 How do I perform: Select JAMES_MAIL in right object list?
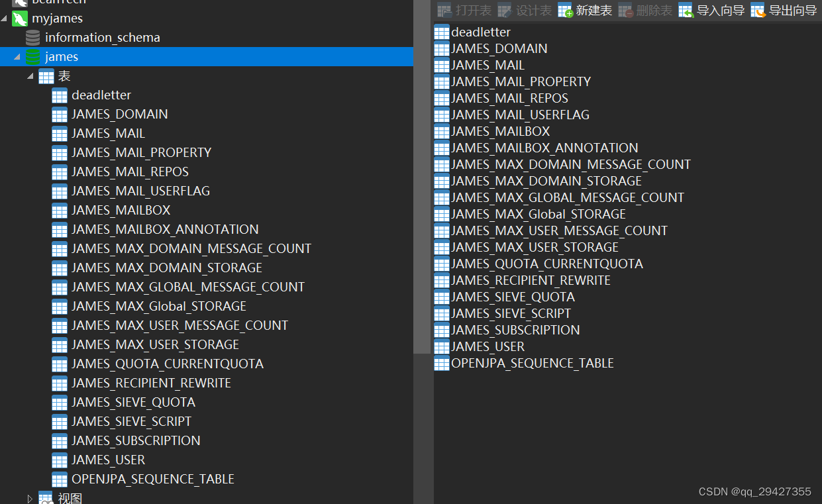point(488,65)
